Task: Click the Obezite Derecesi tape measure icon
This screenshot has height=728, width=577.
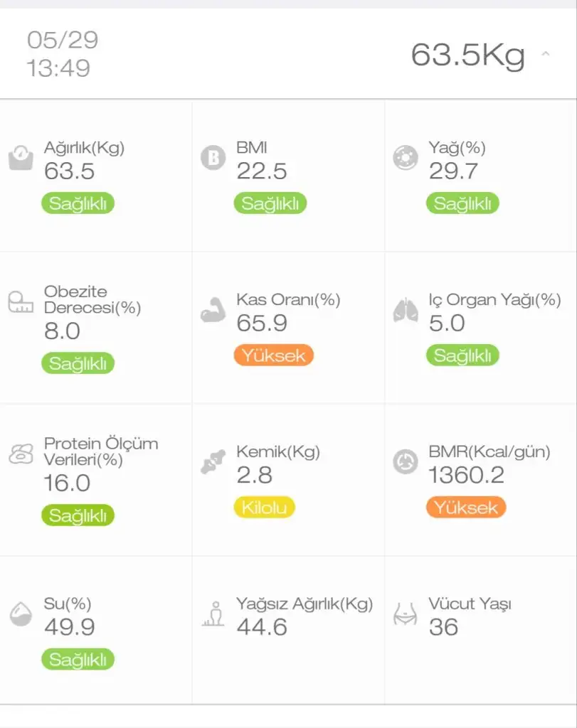Action: [x=21, y=304]
